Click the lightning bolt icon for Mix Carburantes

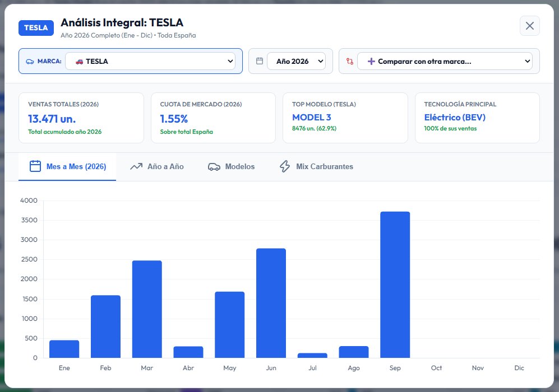(x=285, y=166)
